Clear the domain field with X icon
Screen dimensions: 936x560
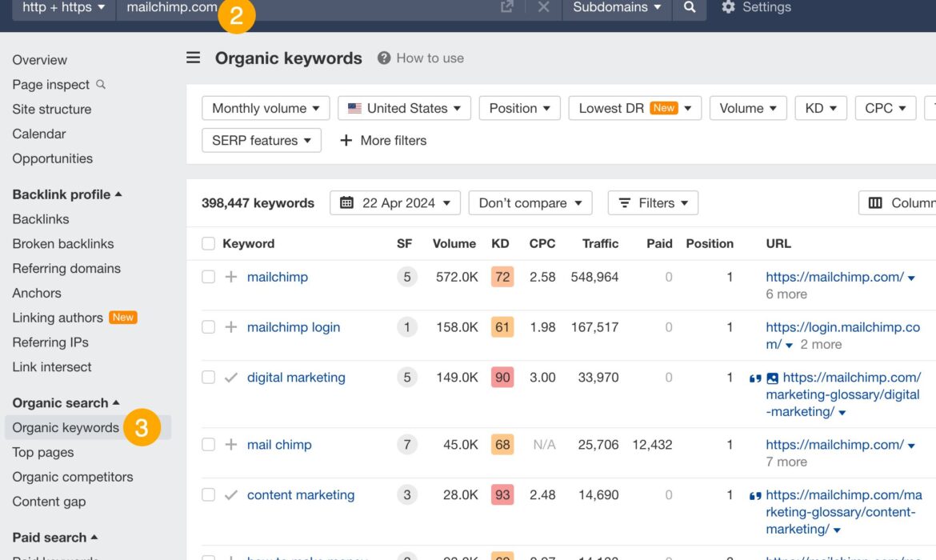[543, 6]
